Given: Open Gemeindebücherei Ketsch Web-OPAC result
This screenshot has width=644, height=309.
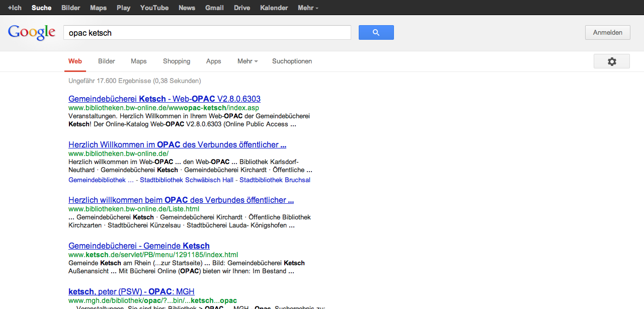Looking at the screenshot, I should pyautogui.click(x=164, y=99).
